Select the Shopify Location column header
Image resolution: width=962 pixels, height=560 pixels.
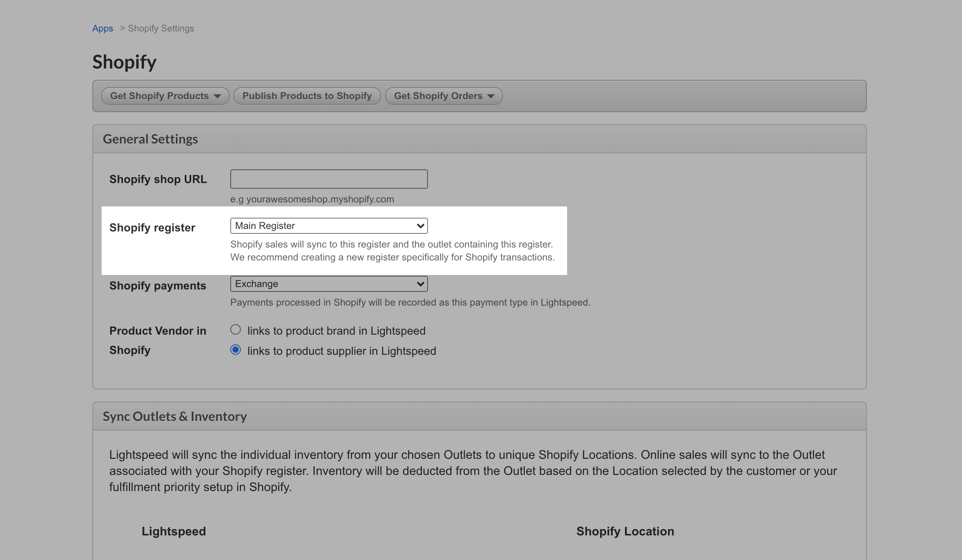pos(625,531)
